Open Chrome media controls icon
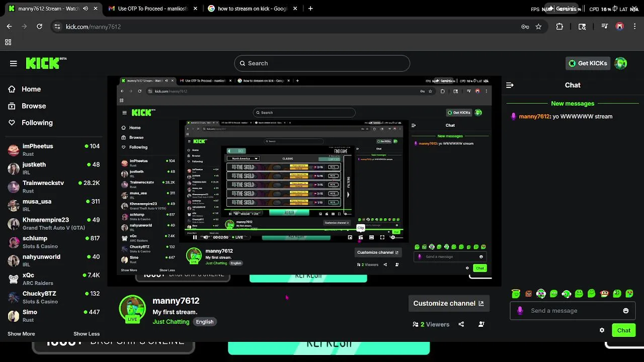 point(604,27)
